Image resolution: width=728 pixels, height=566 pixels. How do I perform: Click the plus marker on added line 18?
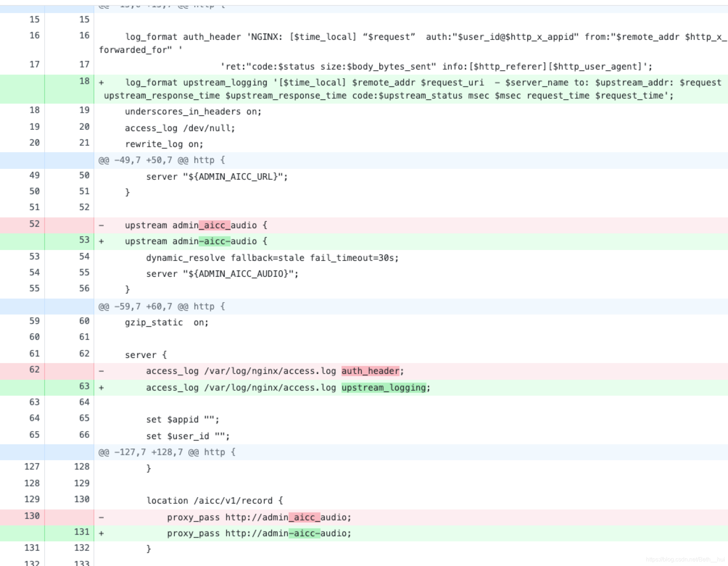pos(102,83)
